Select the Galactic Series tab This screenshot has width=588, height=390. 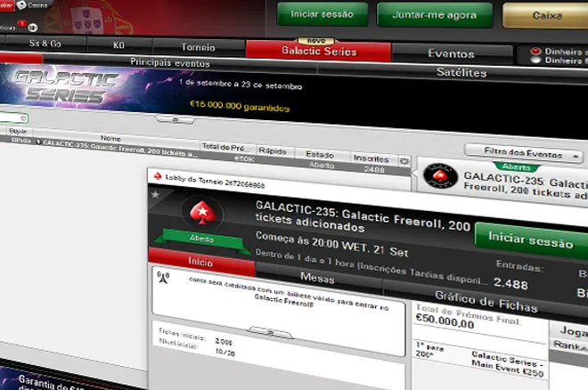click(x=319, y=52)
